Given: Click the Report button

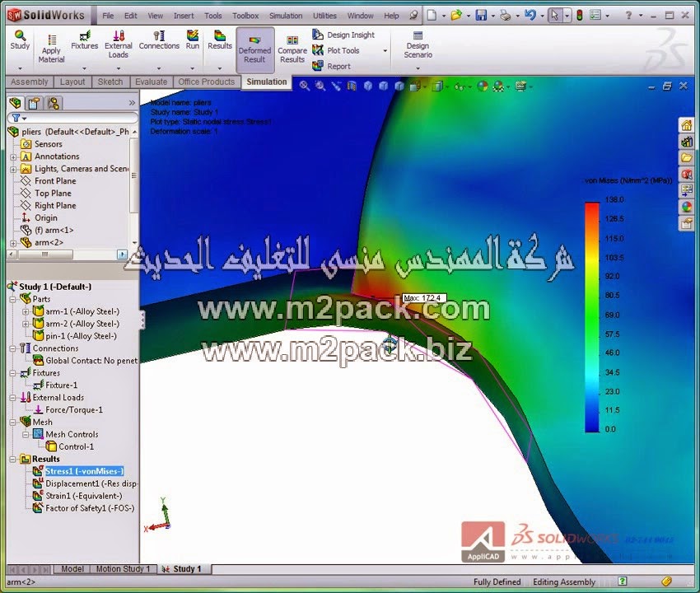Looking at the screenshot, I should point(331,67).
